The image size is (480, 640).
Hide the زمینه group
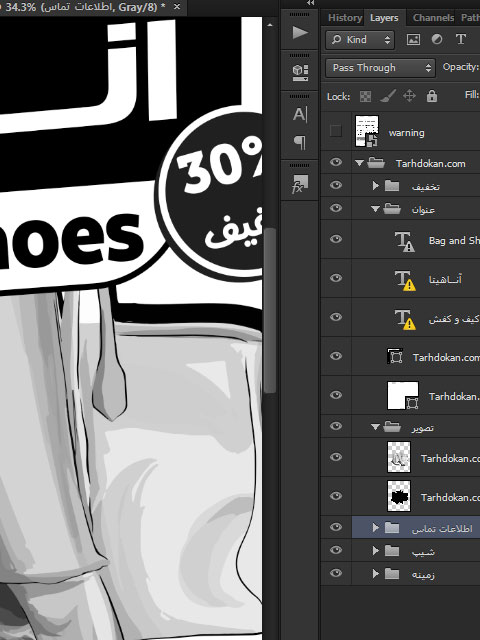coord(336,573)
